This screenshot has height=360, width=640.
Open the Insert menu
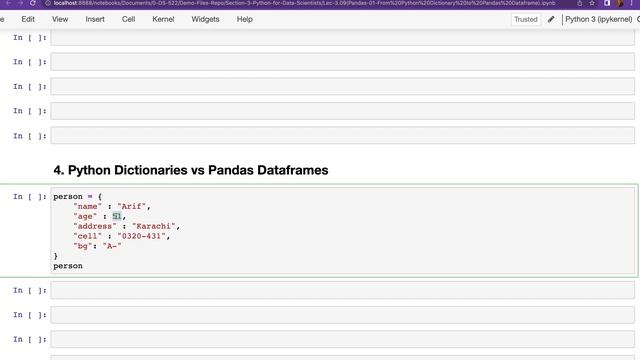95,19
